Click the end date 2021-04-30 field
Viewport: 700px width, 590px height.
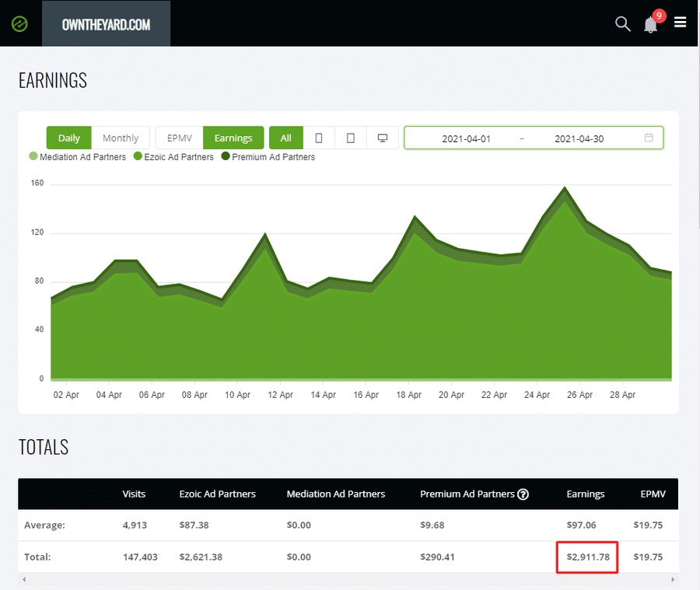pyautogui.click(x=579, y=139)
